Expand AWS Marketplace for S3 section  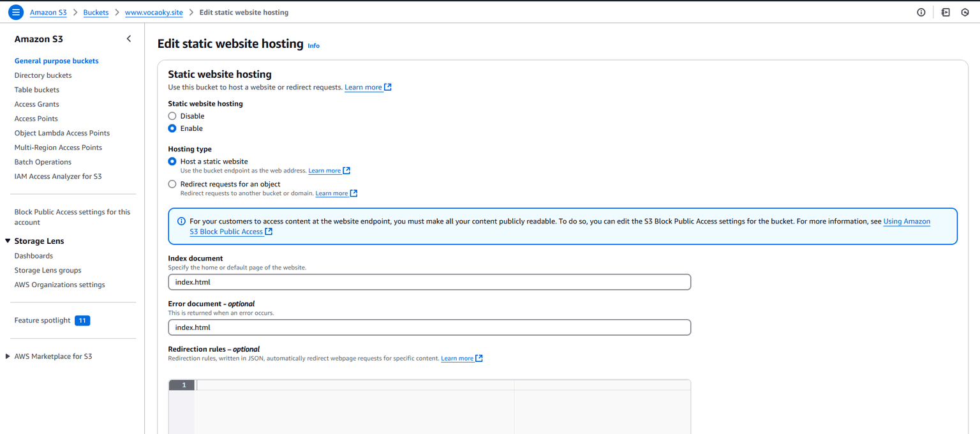click(8, 356)
